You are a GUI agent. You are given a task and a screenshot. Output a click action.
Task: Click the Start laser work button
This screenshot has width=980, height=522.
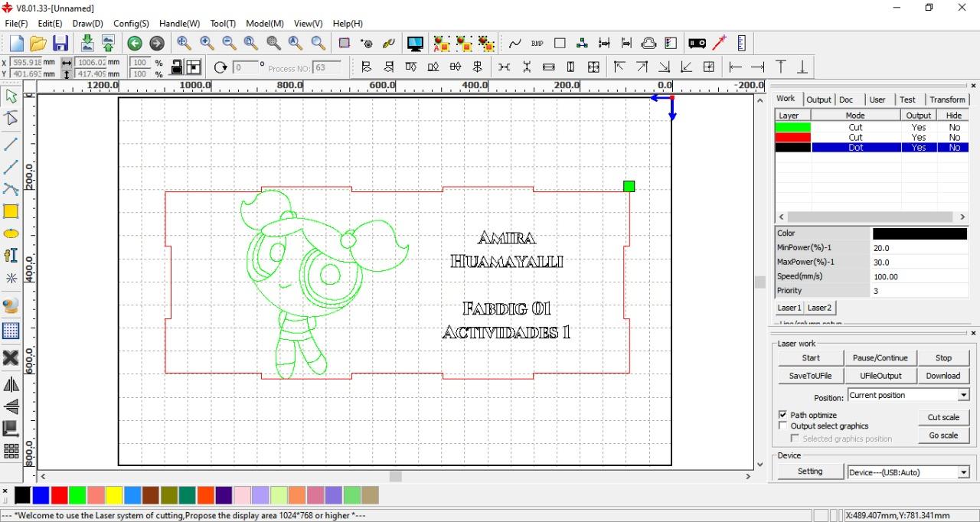(x=811, y=358)
